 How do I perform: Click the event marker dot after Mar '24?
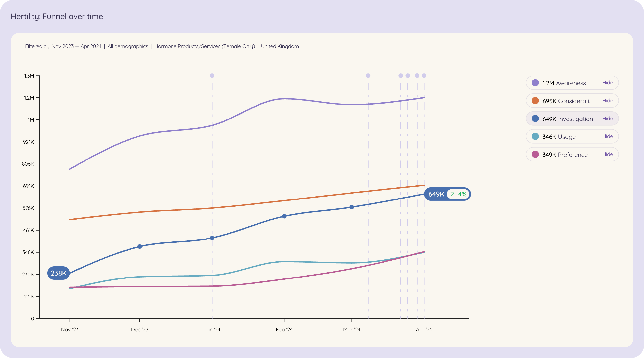(x=368, y=76)
